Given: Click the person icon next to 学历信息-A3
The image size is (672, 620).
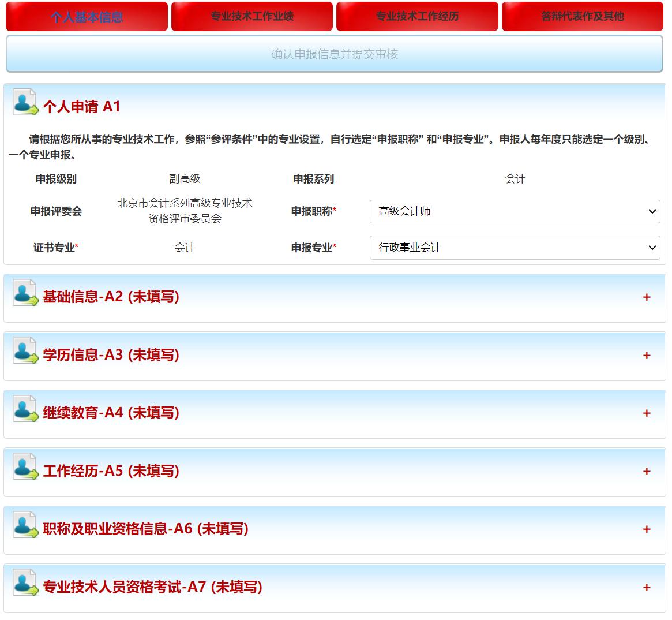Looking at the screenshot, I should (25, 352).
